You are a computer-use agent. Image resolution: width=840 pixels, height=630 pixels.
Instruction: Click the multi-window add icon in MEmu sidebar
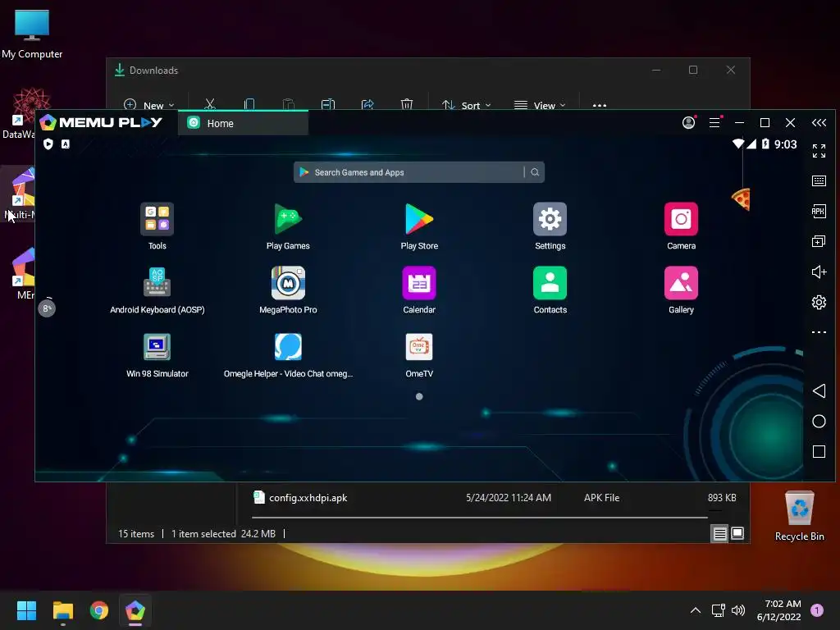pos(819,242)
